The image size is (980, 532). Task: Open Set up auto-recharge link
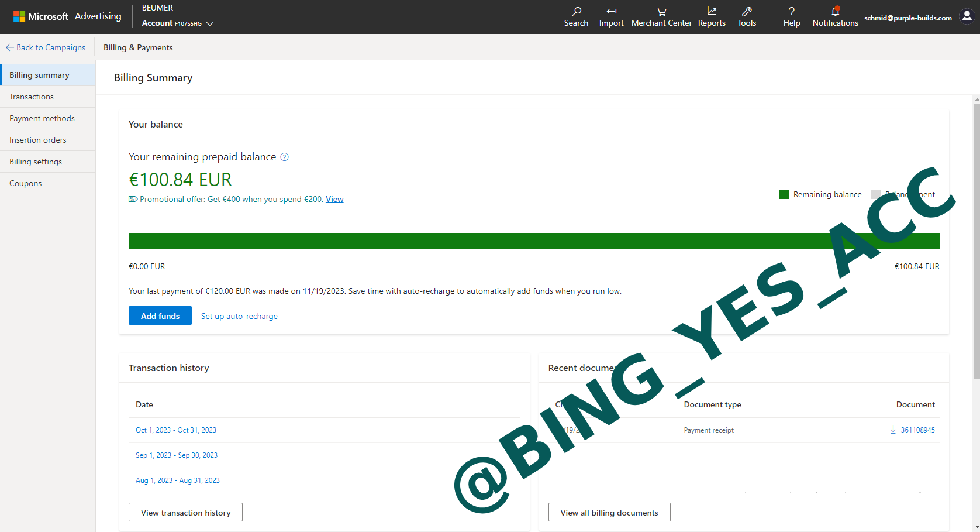(x=239, y=316)
